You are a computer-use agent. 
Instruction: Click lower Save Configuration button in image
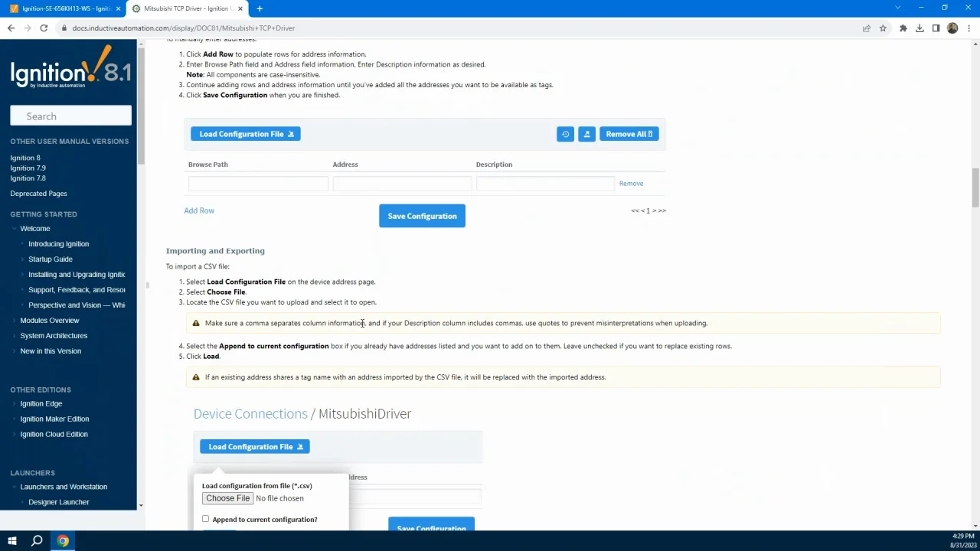tap(431, 525)
